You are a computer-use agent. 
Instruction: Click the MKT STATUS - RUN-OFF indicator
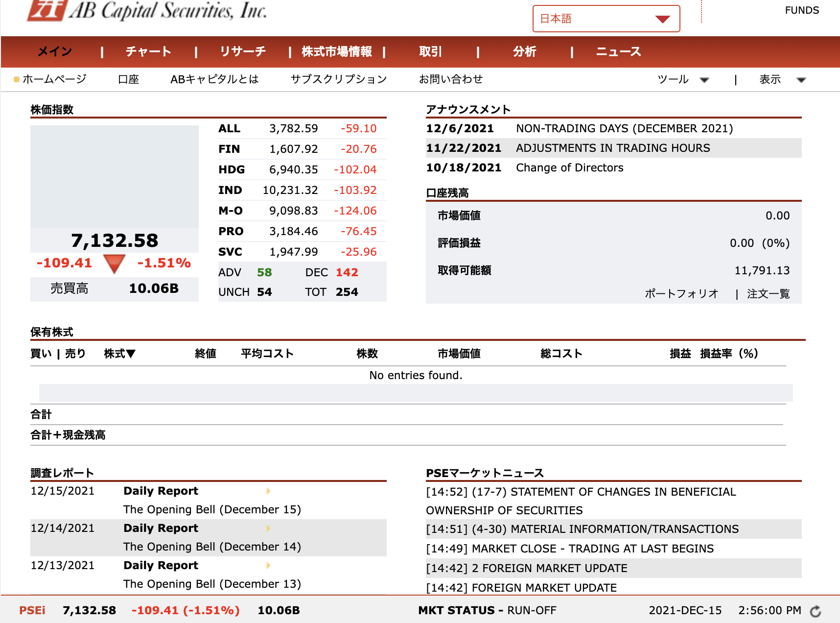[487, 610]
